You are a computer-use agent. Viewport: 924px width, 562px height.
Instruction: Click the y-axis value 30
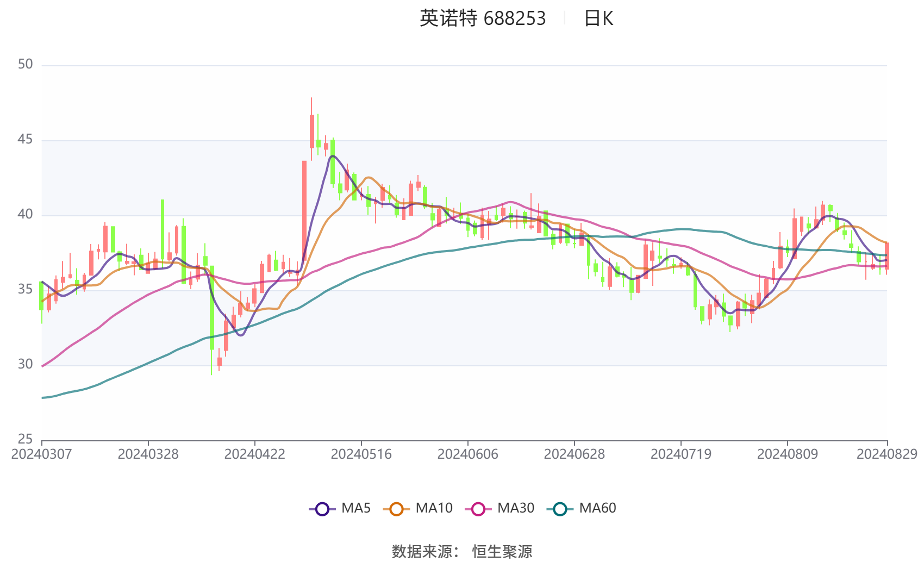(x=25, y=364)
